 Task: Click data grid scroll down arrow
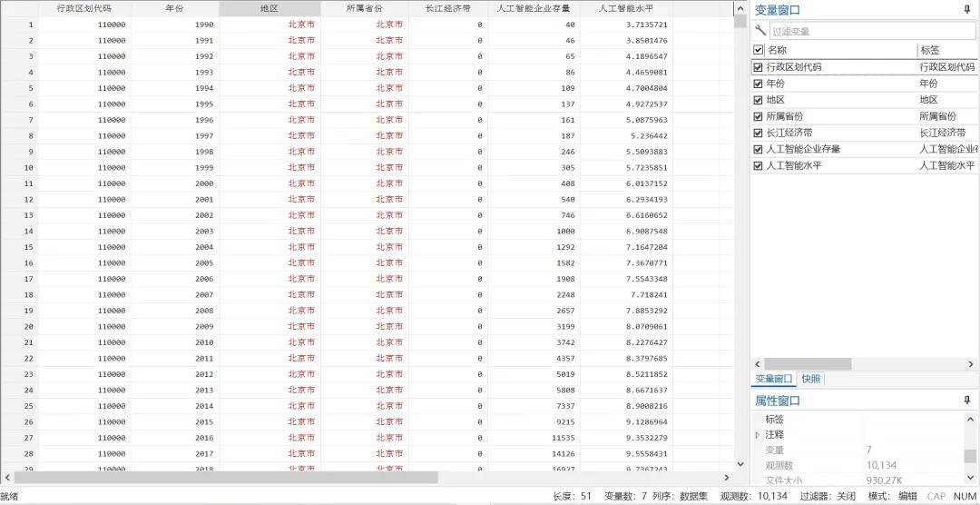pyautogui.click(x=740, y=464)
